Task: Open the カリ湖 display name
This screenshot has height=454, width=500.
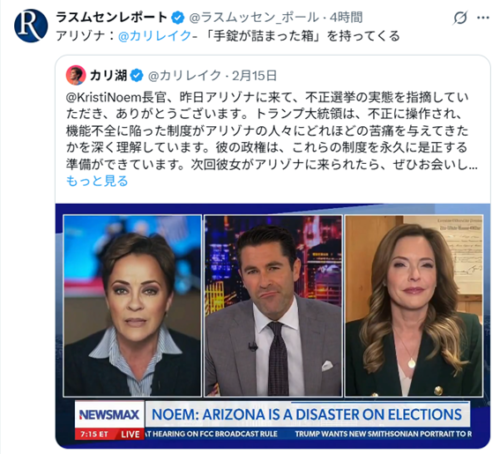Action: pyautogui.click(x=108, y=76)
